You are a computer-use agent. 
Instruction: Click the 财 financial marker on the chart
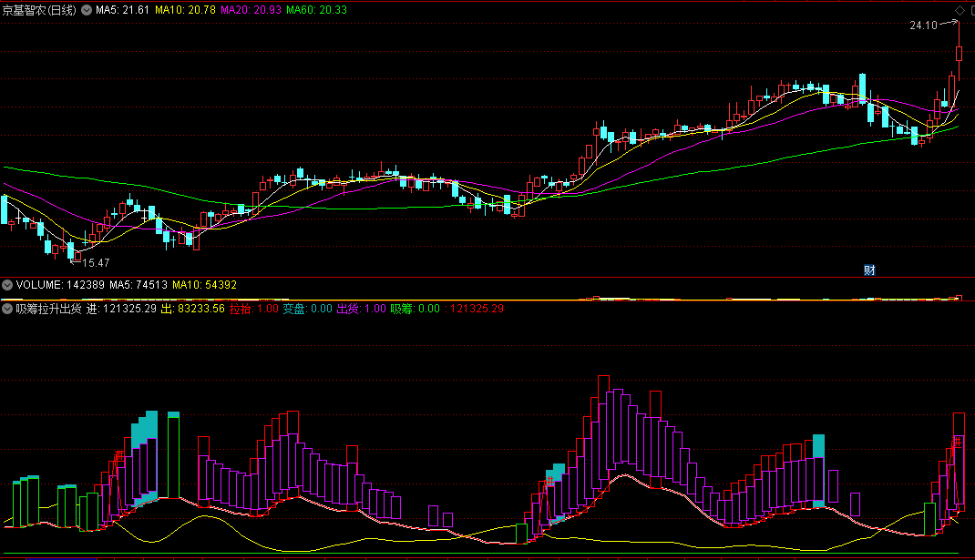coord(869,270)
